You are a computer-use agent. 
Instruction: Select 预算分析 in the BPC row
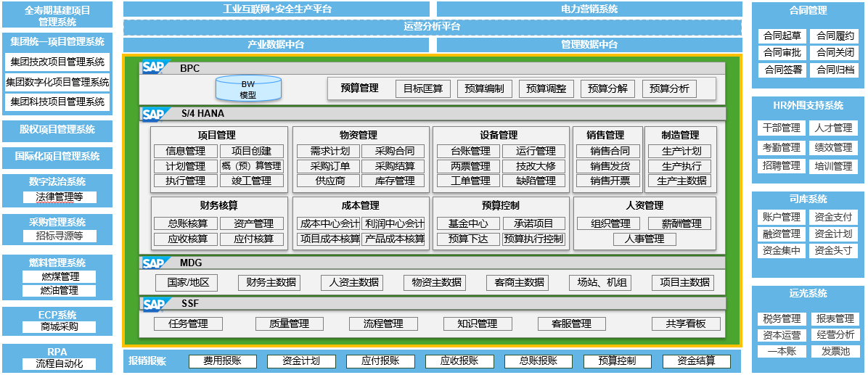click(x=669, y=88)
